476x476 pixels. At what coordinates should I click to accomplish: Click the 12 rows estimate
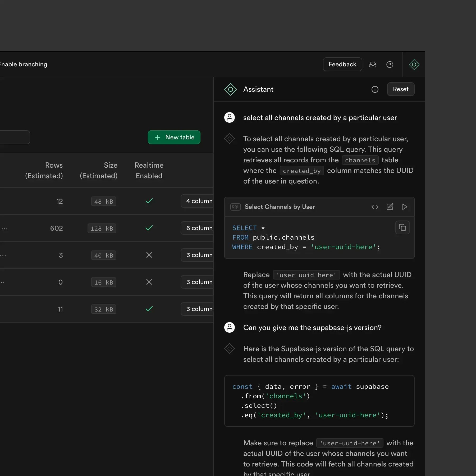59,201
